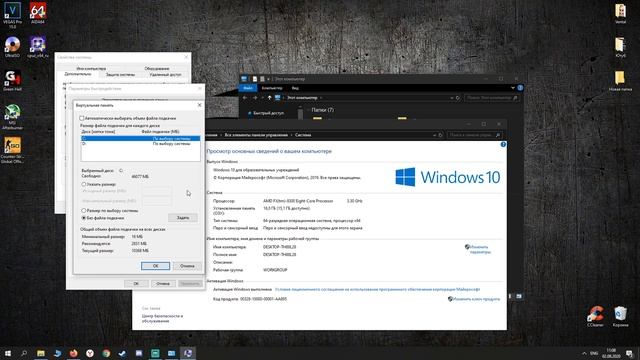
Task: Close the Virtual Memory dialog
Action: click(200, 105)
